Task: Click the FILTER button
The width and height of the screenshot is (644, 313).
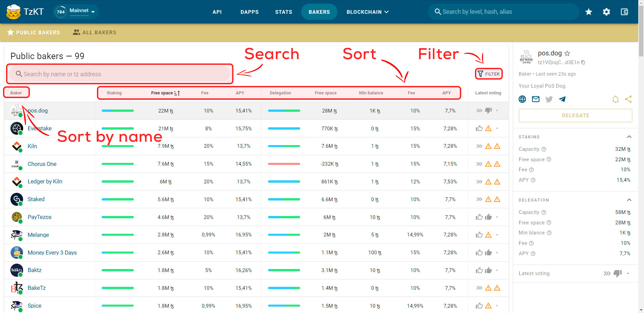Action: [x=489, y=74]
